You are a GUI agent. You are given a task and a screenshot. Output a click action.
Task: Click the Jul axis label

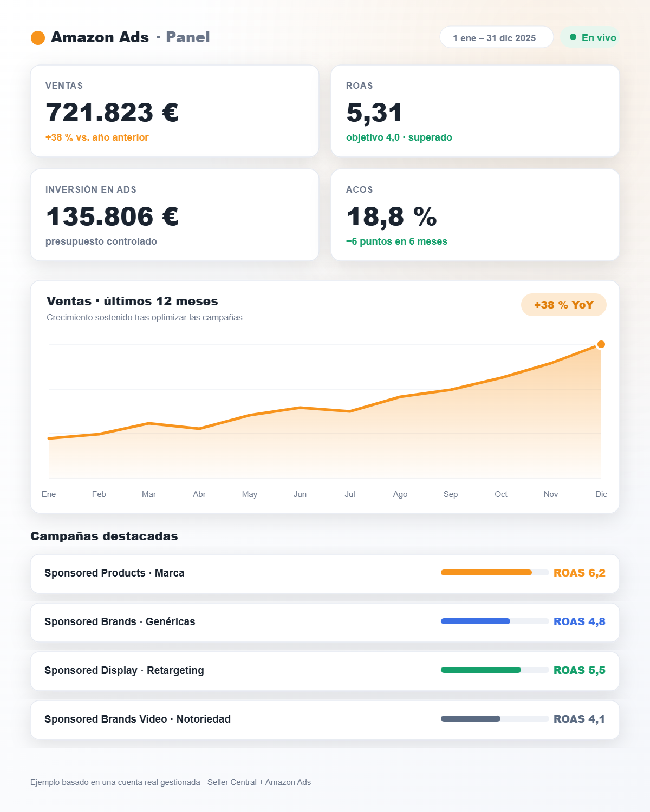point(350,494)
